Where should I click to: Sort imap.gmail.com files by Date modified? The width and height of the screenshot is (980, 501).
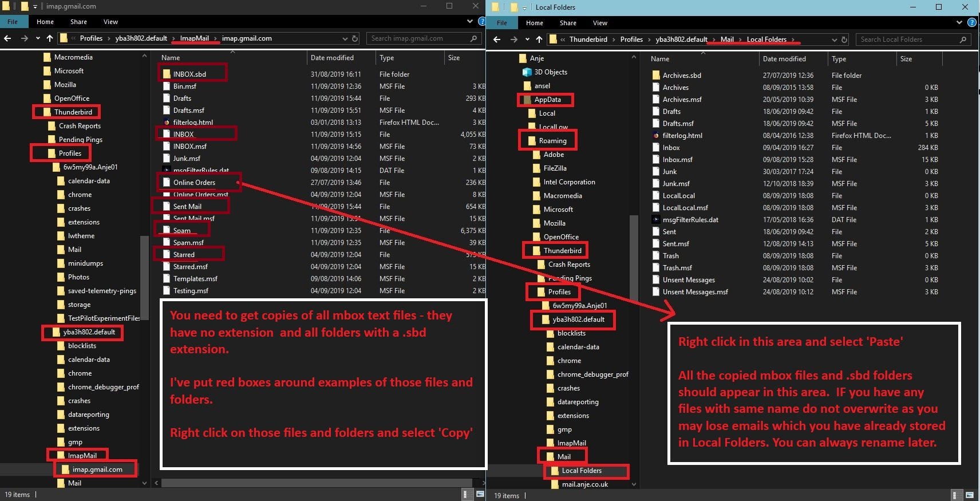tap(341, 58)
